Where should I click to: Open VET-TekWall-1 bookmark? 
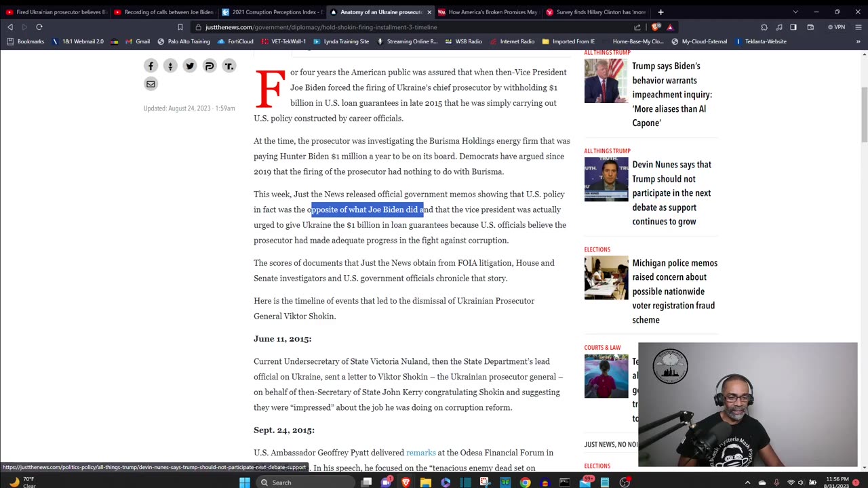283,41
